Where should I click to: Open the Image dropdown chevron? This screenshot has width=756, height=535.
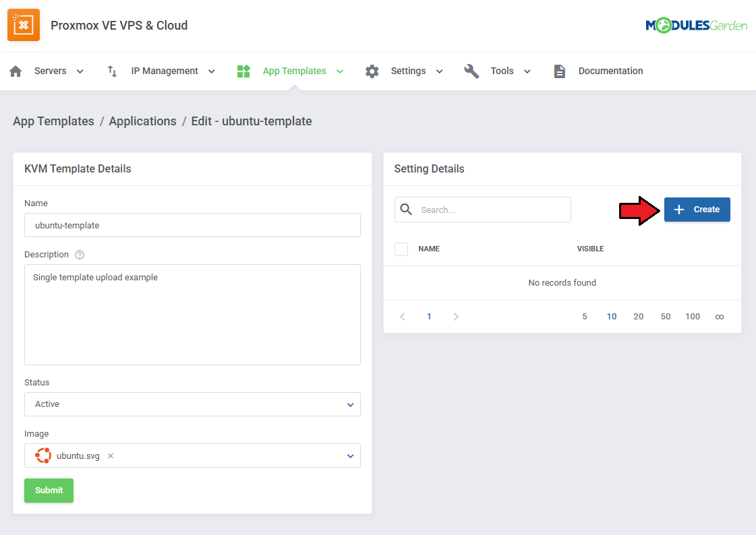[x=351, y=456]
